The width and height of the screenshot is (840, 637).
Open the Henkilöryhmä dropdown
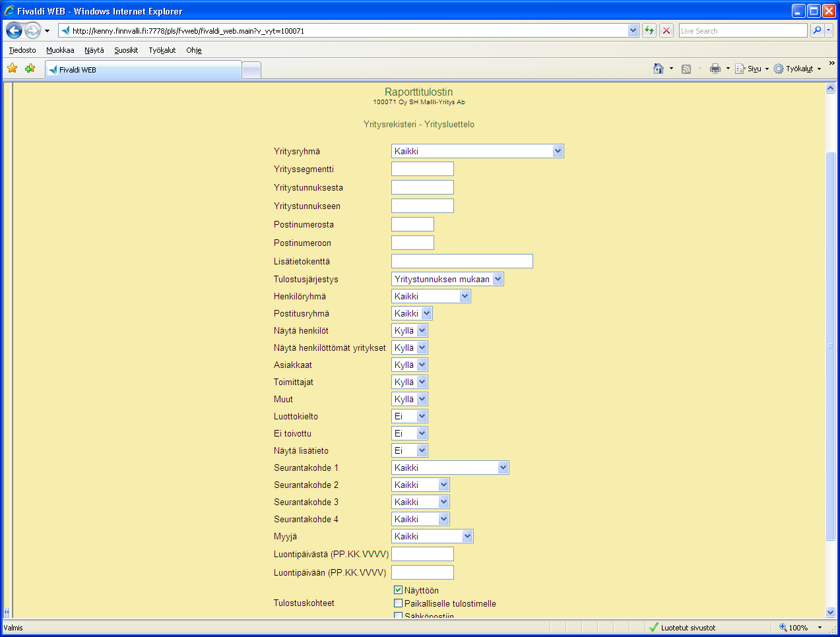pyautogui.click(x=431, y=296)
